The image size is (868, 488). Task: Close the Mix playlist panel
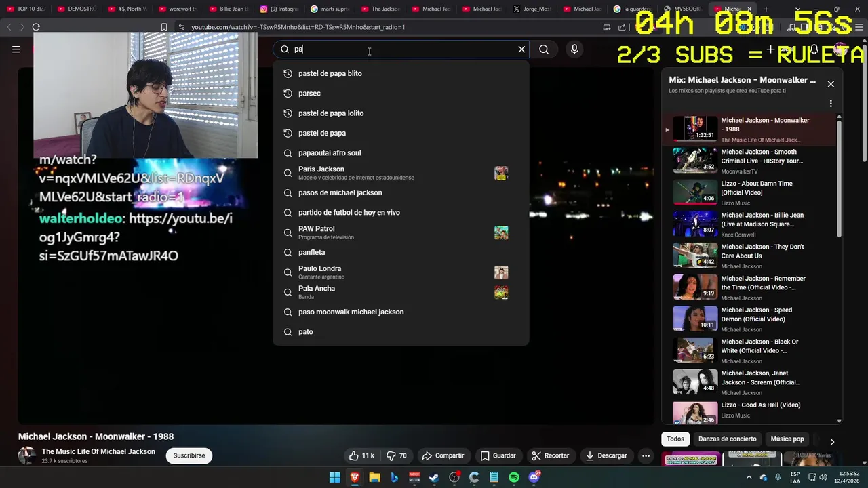click(831, 84)
